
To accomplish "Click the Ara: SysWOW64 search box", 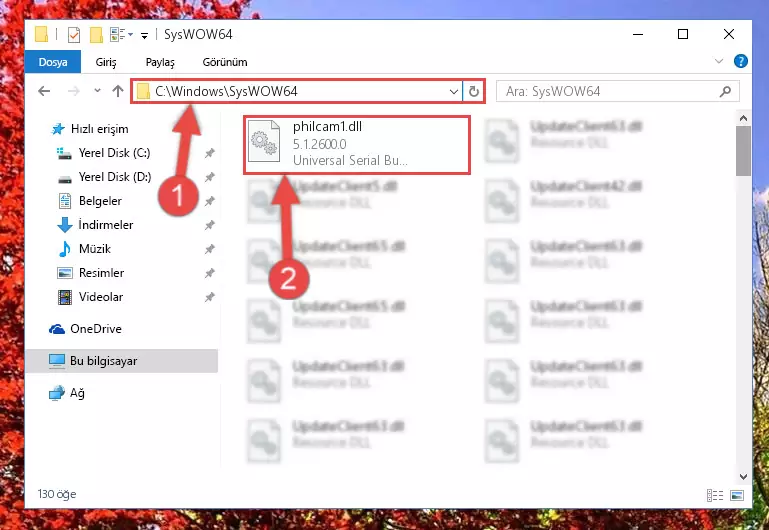I will click(x=617, y=91).
